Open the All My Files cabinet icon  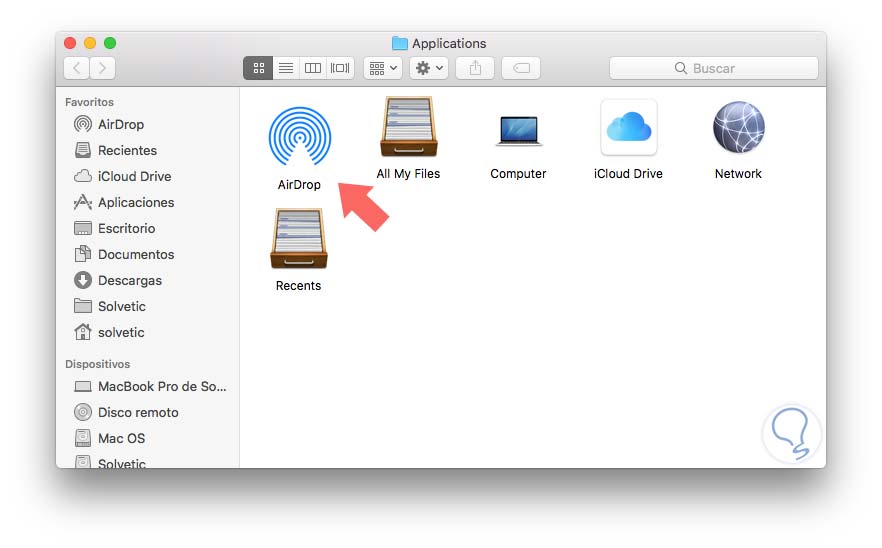[408, 127]
